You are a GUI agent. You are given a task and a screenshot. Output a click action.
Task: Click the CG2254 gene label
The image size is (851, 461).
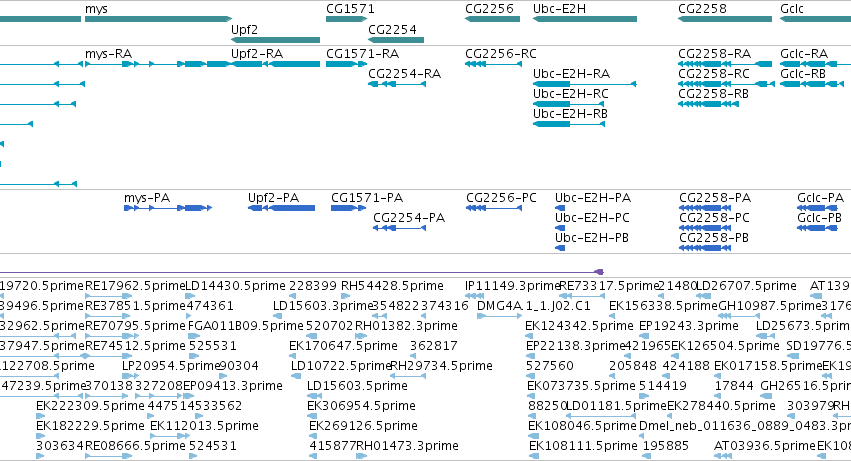coord(392,29)
